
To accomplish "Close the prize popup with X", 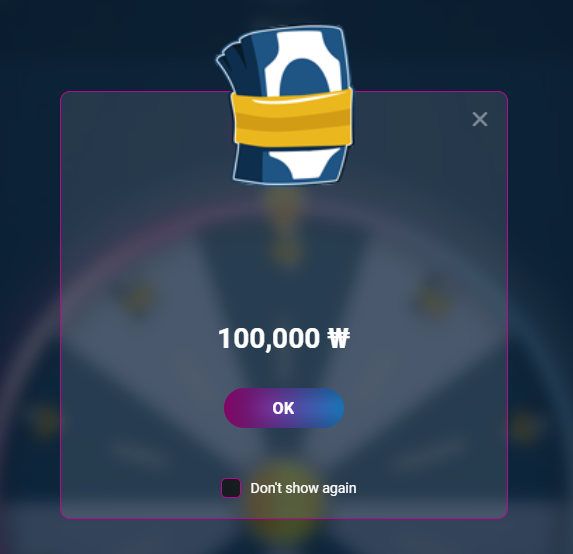I will [x=479, y=119].
